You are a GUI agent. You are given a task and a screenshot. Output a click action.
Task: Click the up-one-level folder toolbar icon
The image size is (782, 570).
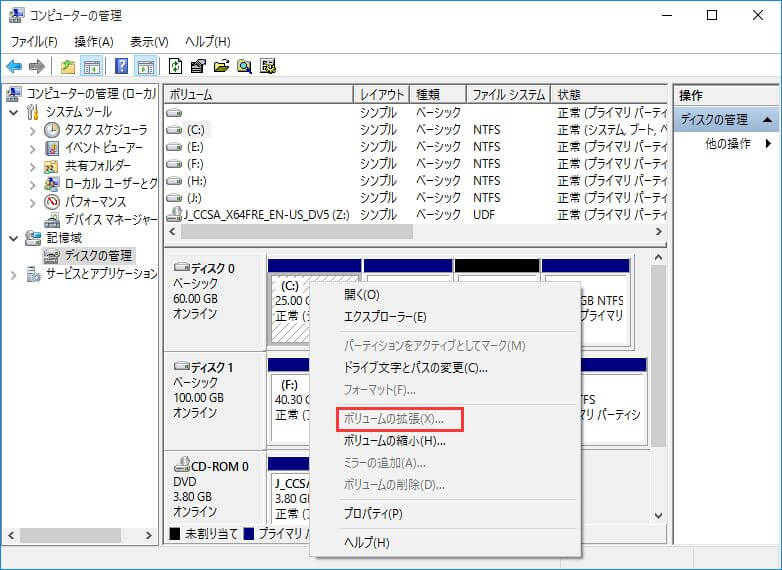(67, 67)
